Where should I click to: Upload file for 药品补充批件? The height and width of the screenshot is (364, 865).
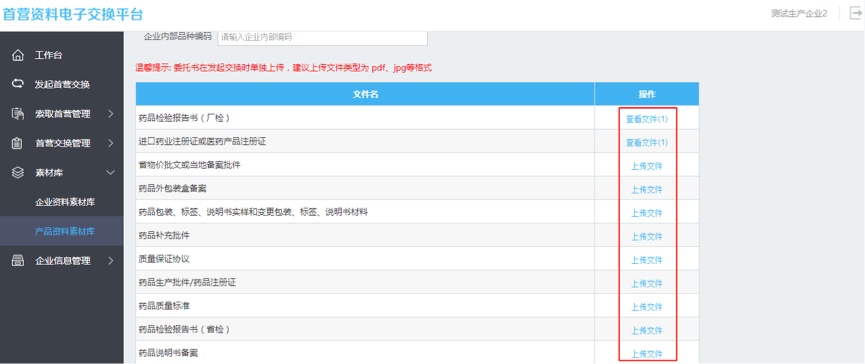(x=647, y=237)
